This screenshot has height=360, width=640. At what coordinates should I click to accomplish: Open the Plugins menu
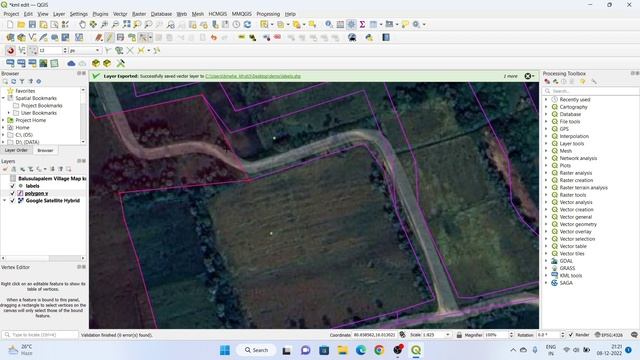click(100, 14)
